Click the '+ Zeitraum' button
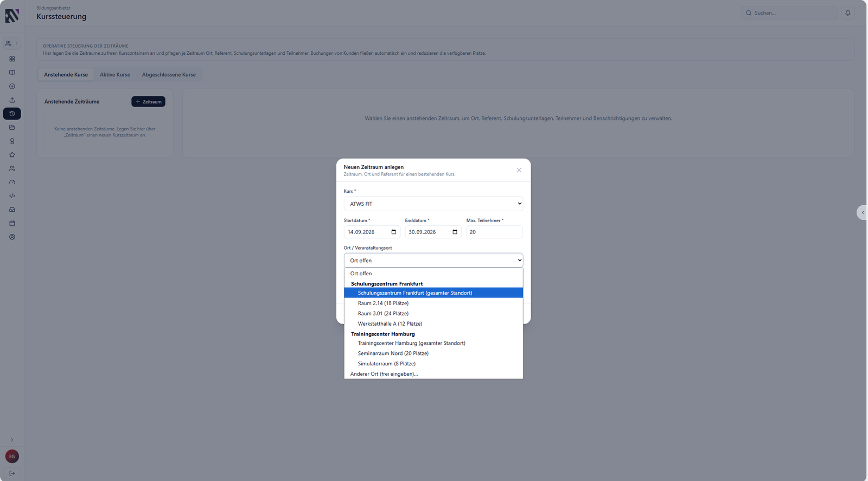 [x=148, y=102]
